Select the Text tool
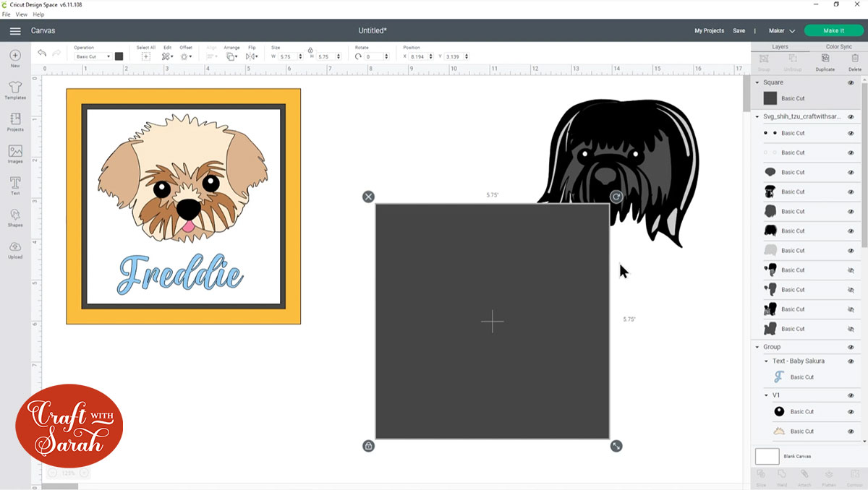This screenshot has height=490, width=868. (x=14, y=185)
